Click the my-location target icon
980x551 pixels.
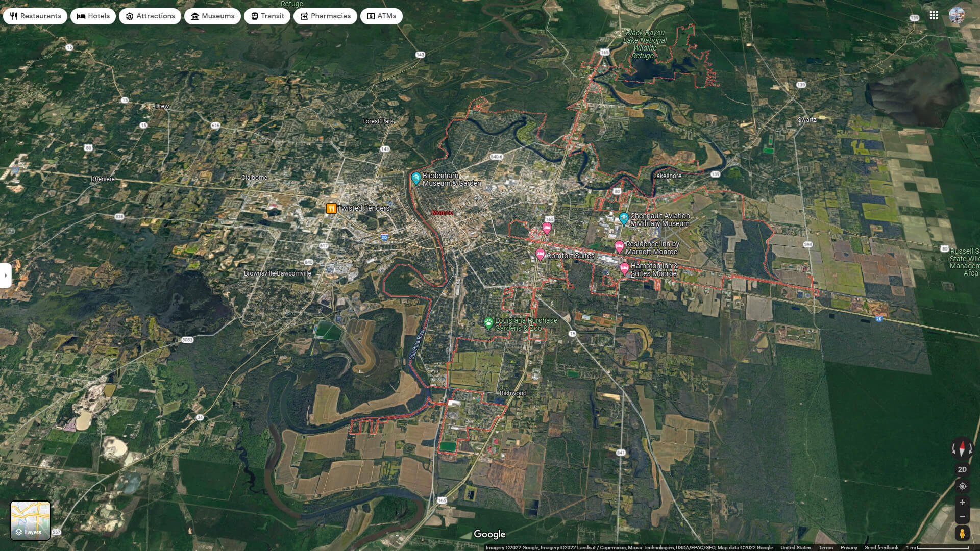point(962,485)
